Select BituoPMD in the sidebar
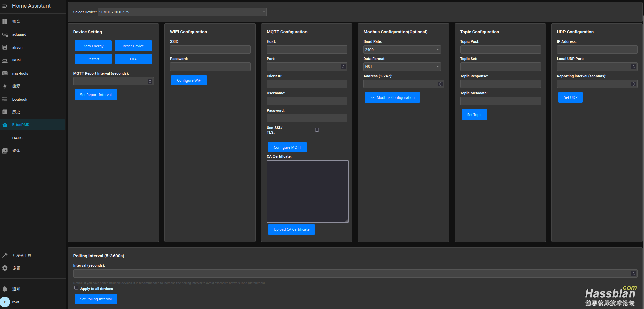 coord(21,125)
